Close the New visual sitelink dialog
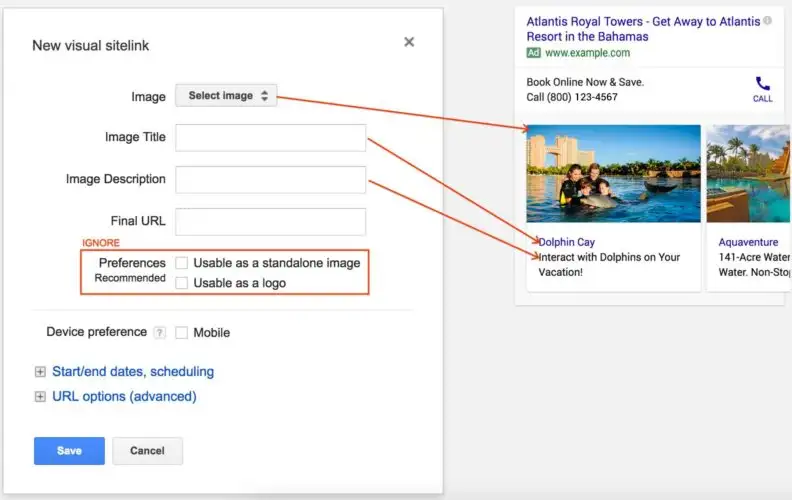The height and width of the screenshot is (500, 792). pos(409,42)
